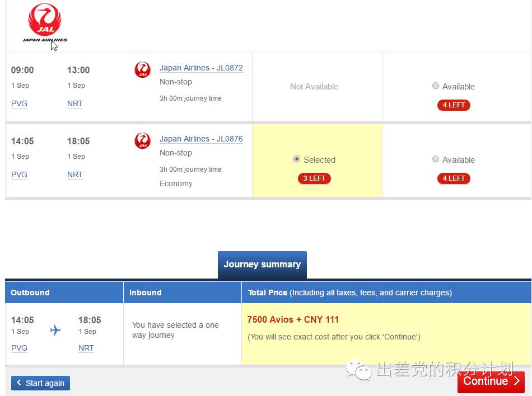532x396 pixels.
Task: Click NRT airport link for the 13:00 arrival
Action: (x=74, y=103)
